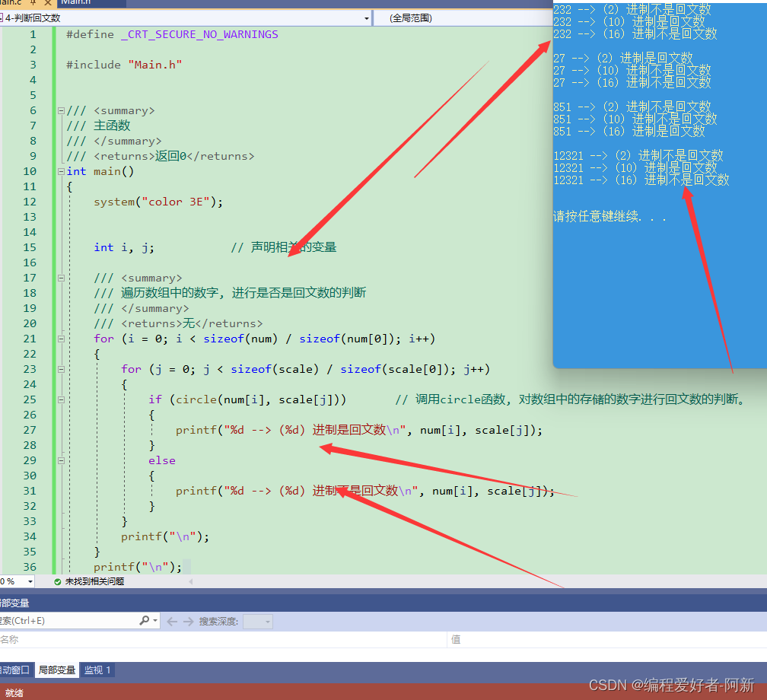Open the 搜索深度 depth dropdown
Viewport: 767px width, 700px height.
258,622
